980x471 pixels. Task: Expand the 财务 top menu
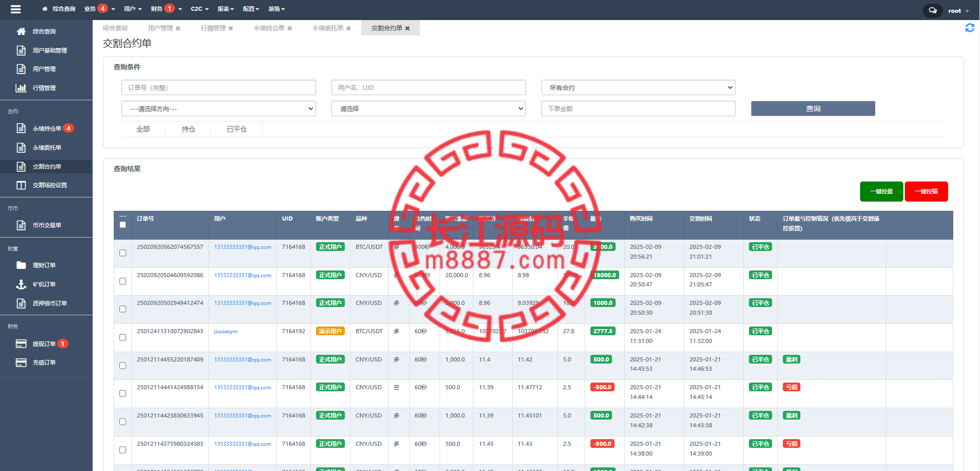pos(166,9)
